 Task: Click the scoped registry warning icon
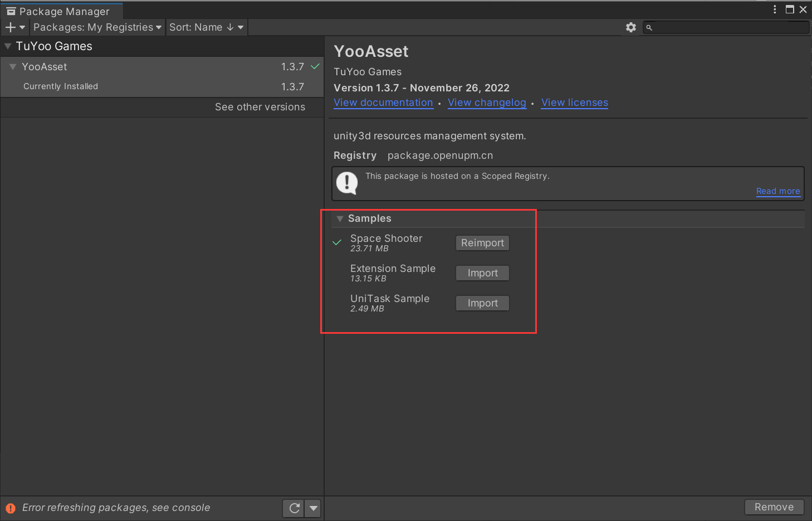point(347,183)
